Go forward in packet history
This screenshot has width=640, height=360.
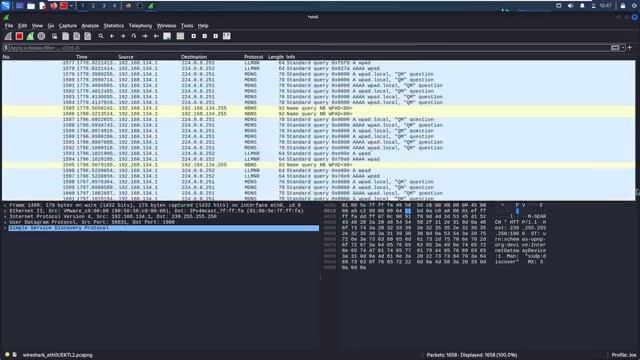(122, 36)
